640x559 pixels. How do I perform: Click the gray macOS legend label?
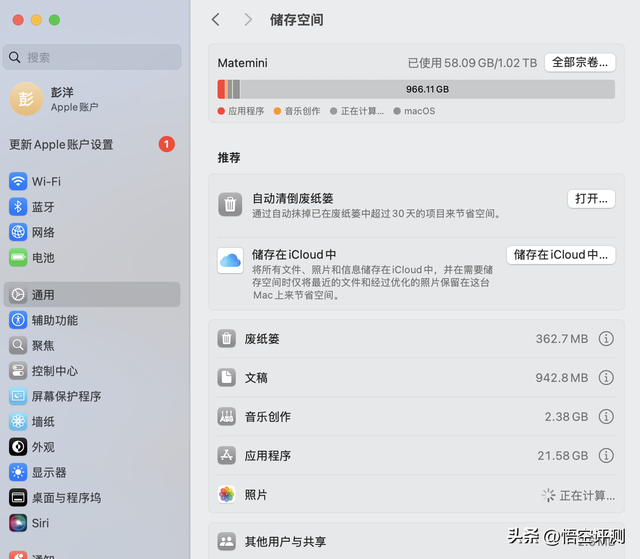(419, 111)
